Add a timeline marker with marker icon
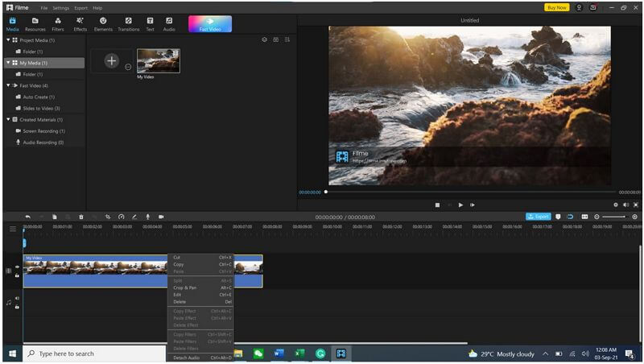 558,217
